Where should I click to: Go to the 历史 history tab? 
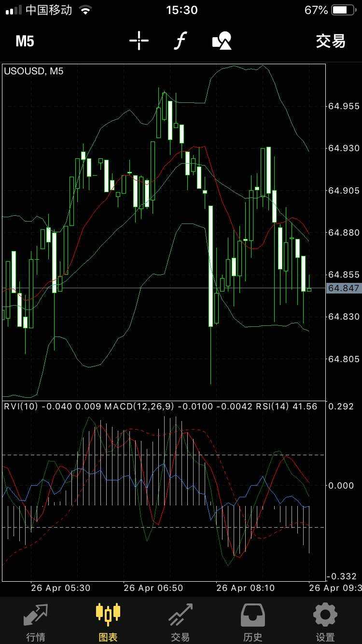(x=253, y=621)
